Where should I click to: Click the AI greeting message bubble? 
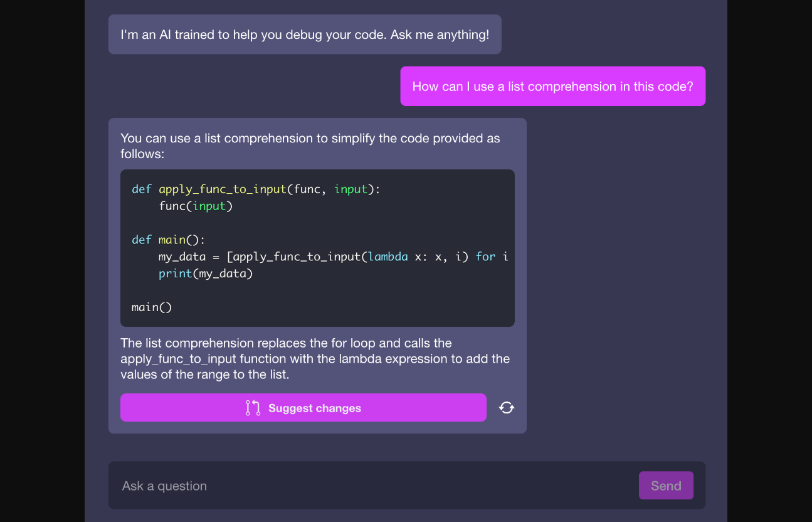tap(305, 35)
